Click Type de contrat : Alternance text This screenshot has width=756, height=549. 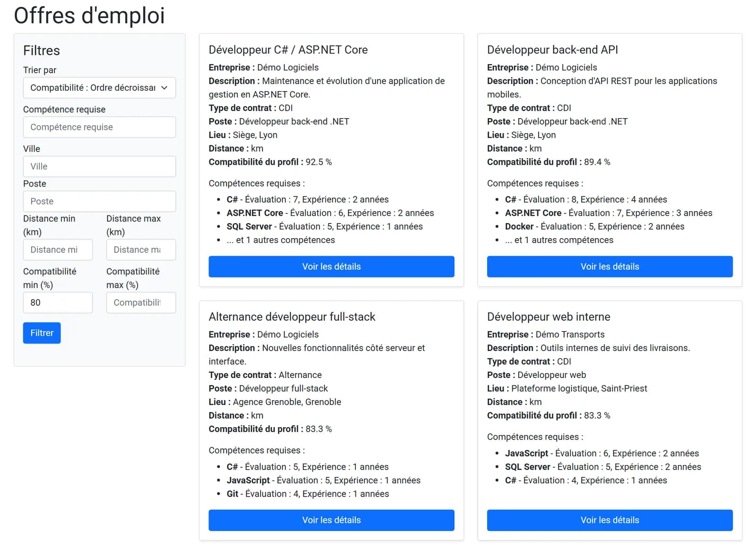[265, 375]
